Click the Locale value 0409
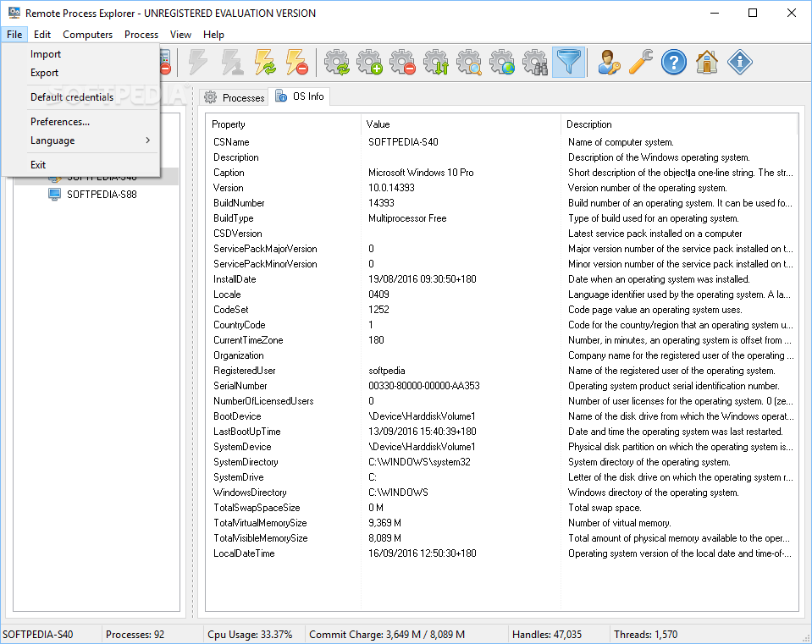 pyautogui.click(x=378, y=294)
